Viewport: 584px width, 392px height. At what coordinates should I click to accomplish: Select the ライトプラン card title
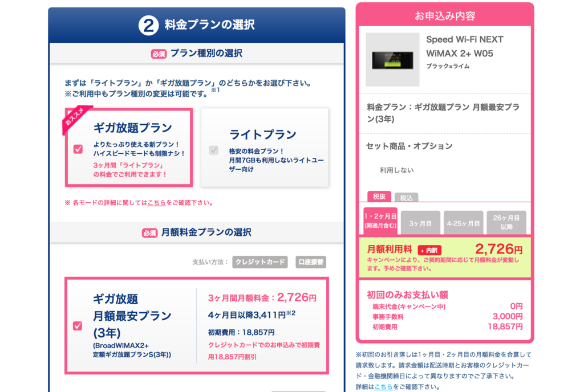[x=263, y=134]
